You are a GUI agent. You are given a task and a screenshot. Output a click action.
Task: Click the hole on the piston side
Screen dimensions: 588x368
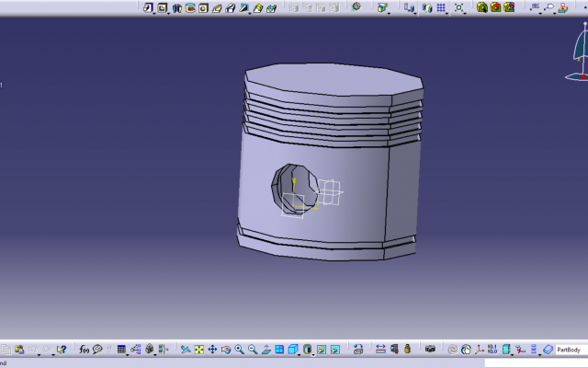(x=294, y=189)
